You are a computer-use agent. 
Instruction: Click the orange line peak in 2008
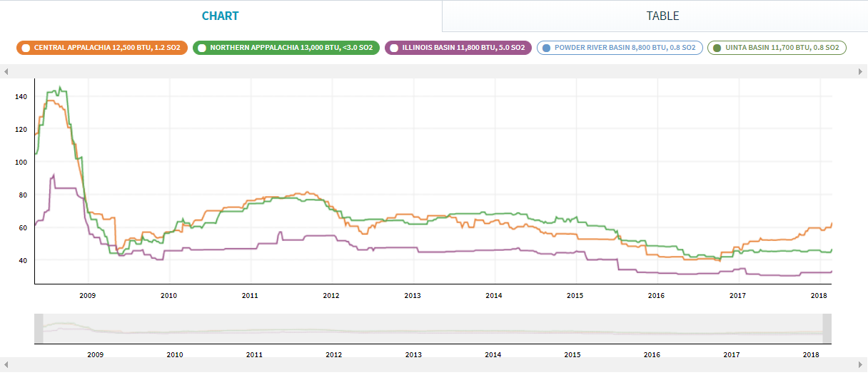(50, 101)
